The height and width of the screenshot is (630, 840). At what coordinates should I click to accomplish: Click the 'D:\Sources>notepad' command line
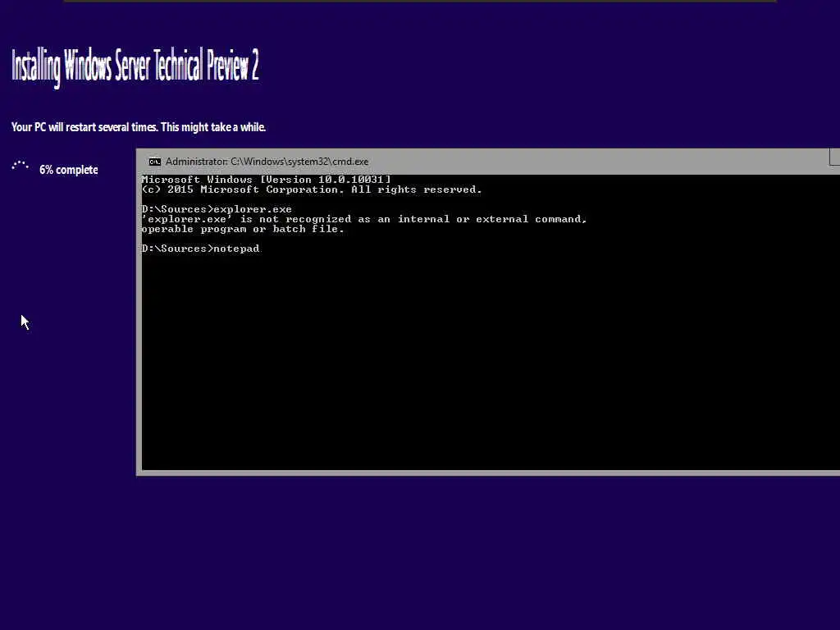coord(201,249)
